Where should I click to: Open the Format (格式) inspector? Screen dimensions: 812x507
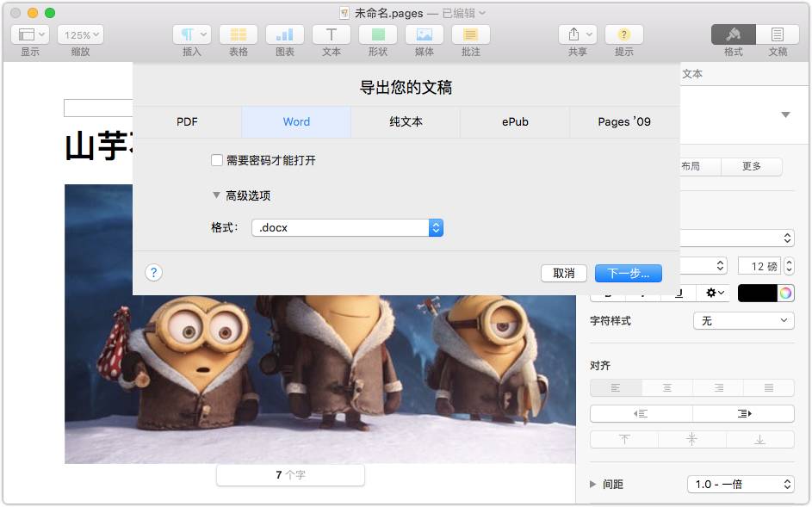click(734, 34)
